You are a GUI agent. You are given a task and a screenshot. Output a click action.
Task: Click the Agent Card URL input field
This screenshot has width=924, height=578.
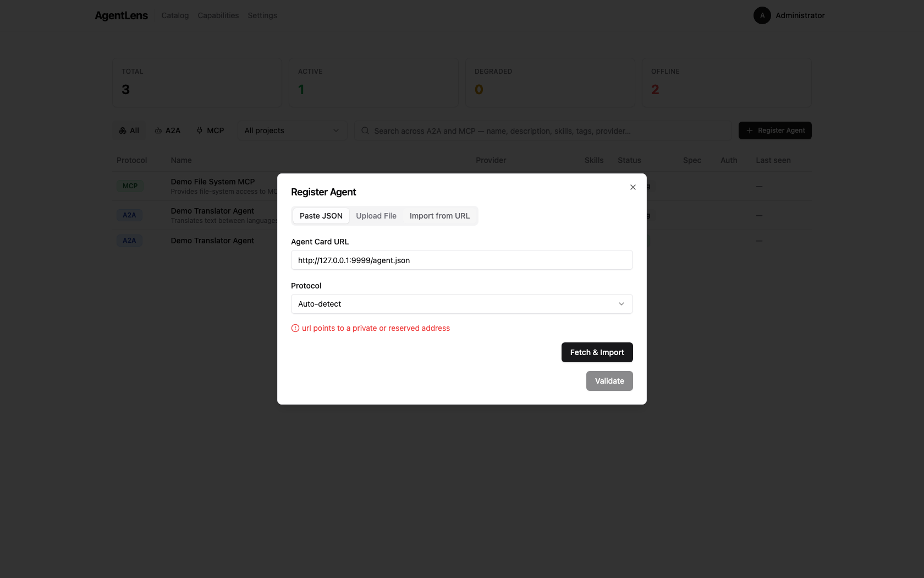point(461,260)
